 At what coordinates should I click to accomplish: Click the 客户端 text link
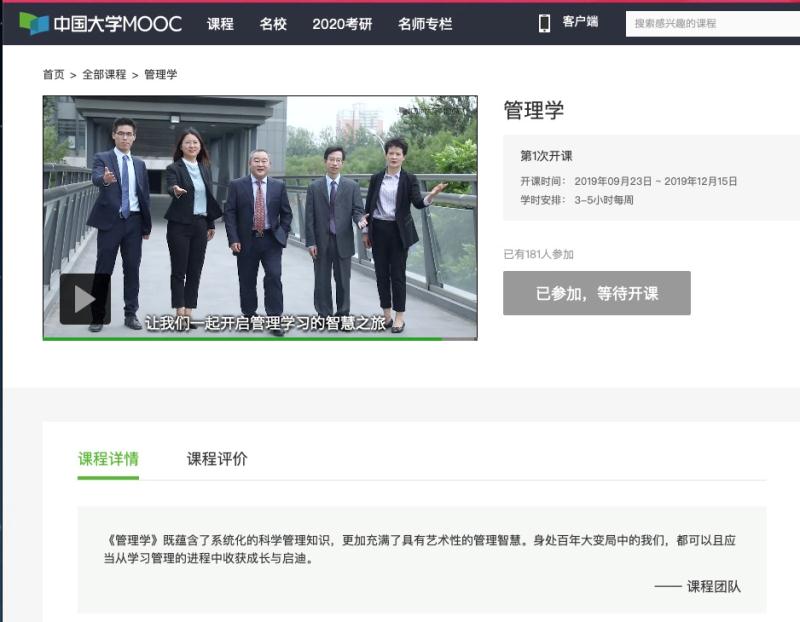click(580, 22)
